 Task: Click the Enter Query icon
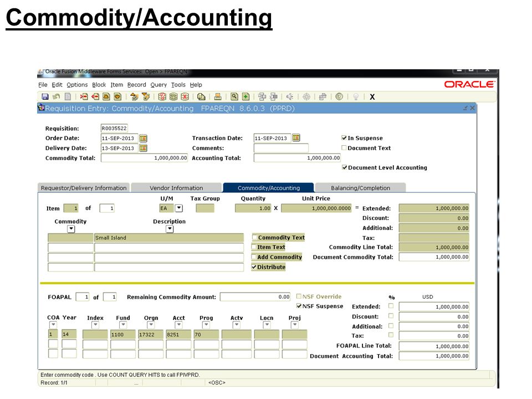pyautogui.click(x=162, y=96)
